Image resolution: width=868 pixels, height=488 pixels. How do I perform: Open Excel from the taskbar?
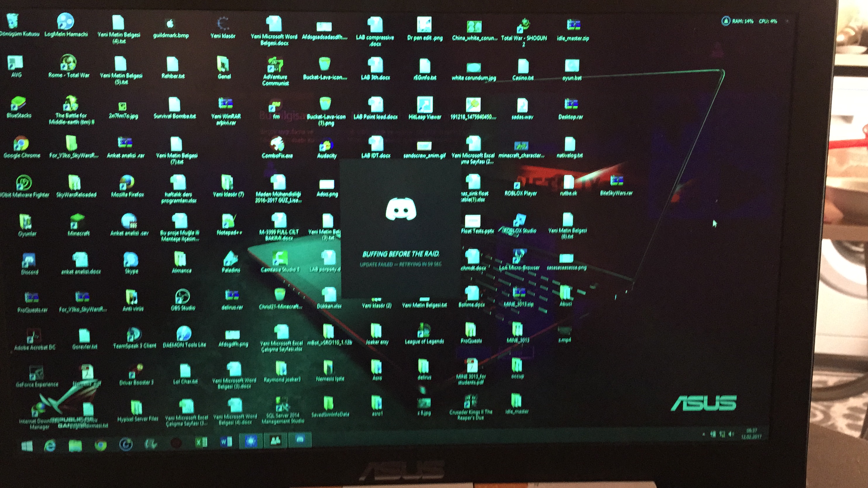coord(201,442)
